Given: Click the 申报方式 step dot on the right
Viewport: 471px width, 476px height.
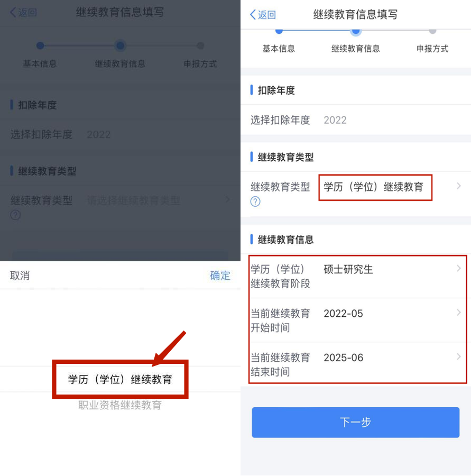Looking at the screenshot, I should 432,31.
